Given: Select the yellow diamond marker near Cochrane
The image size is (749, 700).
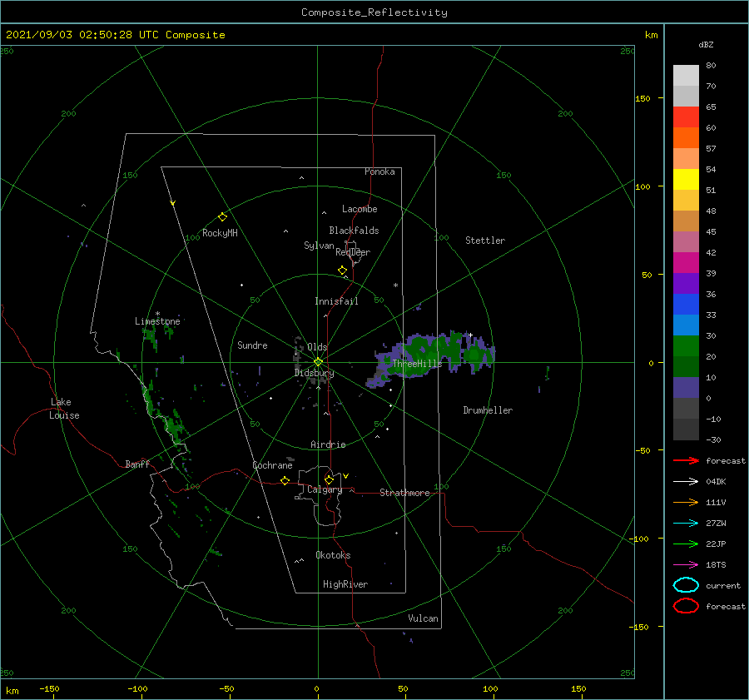Looking at the screenshot, I should click(x=285, y=481).
